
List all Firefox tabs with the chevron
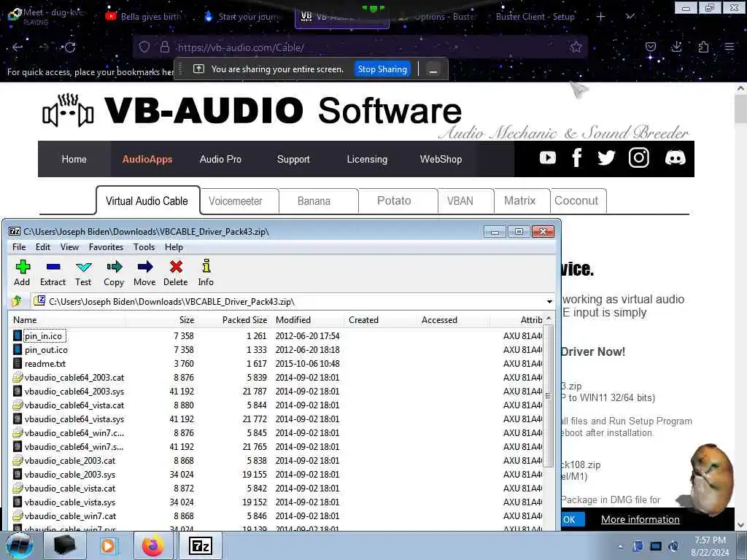coord(630,16)
